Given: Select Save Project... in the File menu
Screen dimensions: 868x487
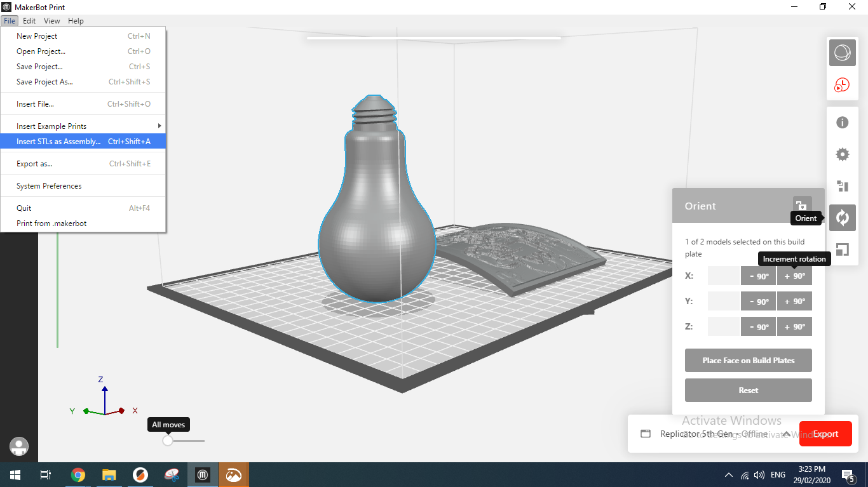Looking at the screenshot, I should pos(83,67).
